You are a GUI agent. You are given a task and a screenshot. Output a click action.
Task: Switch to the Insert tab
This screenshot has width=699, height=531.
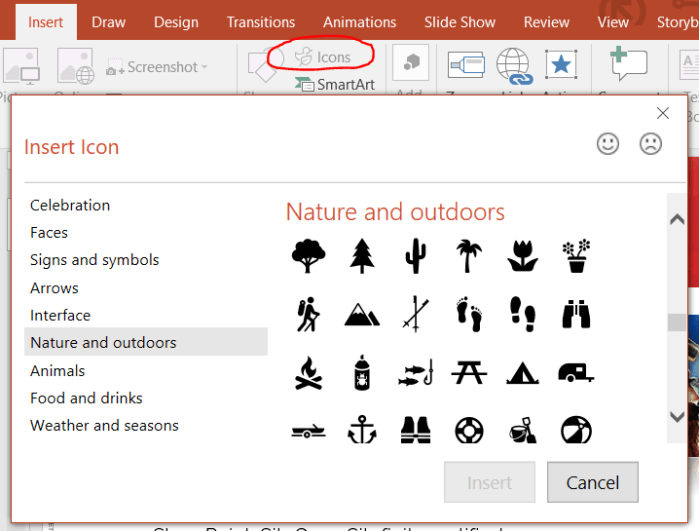(45, 22)
